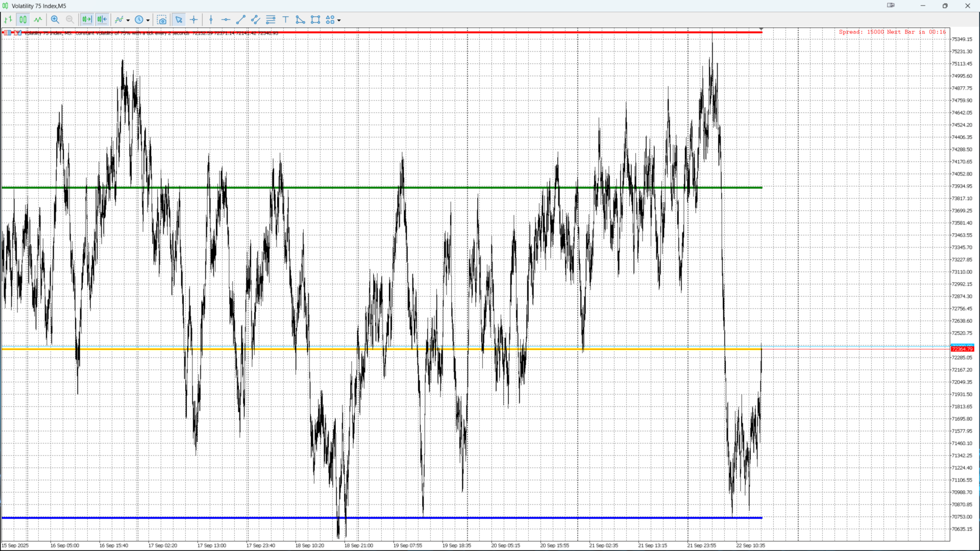Select the vertical line tool
The image size is (980, 551).
(211, 20)
